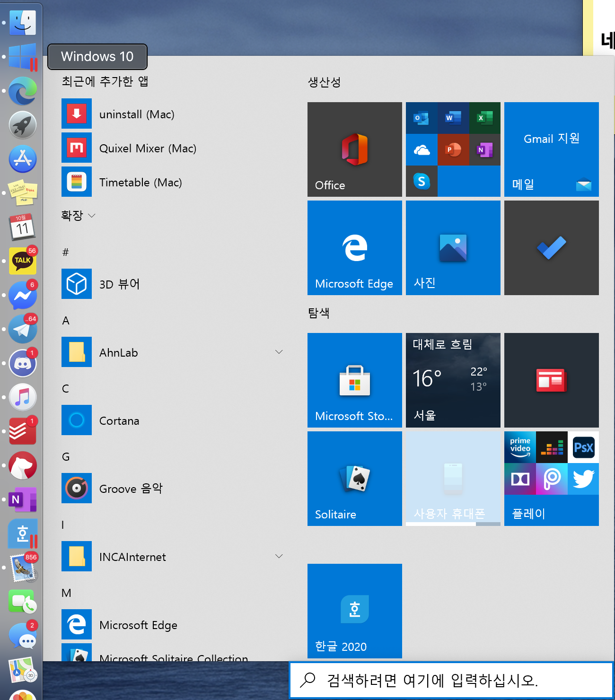Image resolution: width=615 pixels, height=700 pixels.
Task: Jump to letter C section header
Action: (x=66, y=389)
